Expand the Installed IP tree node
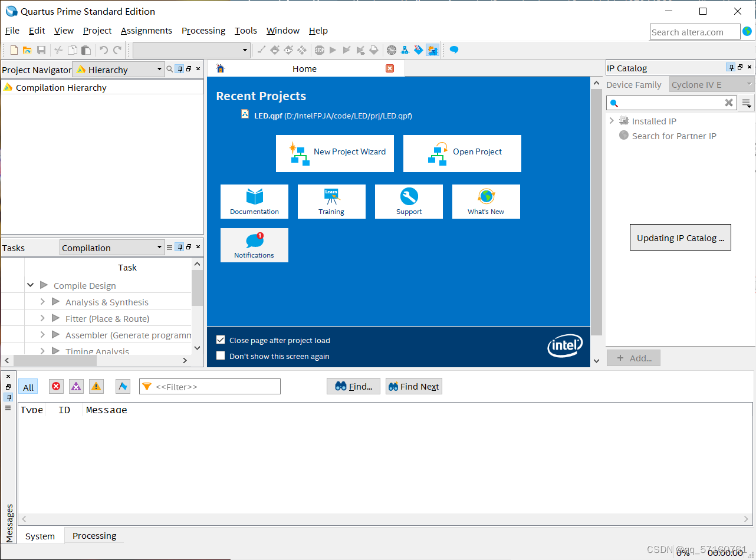The width and height of the screenshot is (756, 560). 612,121
